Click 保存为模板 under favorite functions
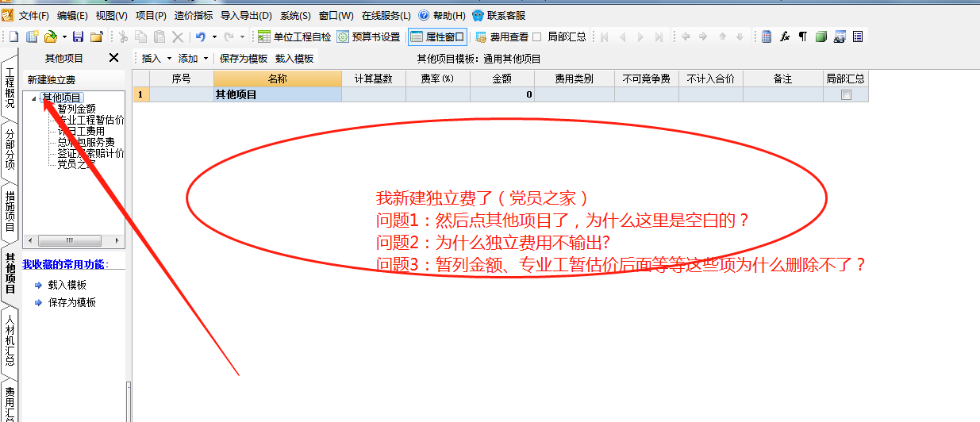 click(x=72, y=302)
